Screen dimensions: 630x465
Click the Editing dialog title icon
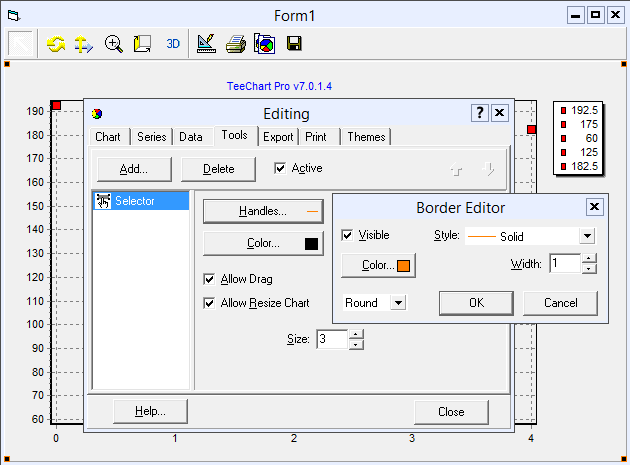pos(97,114)
